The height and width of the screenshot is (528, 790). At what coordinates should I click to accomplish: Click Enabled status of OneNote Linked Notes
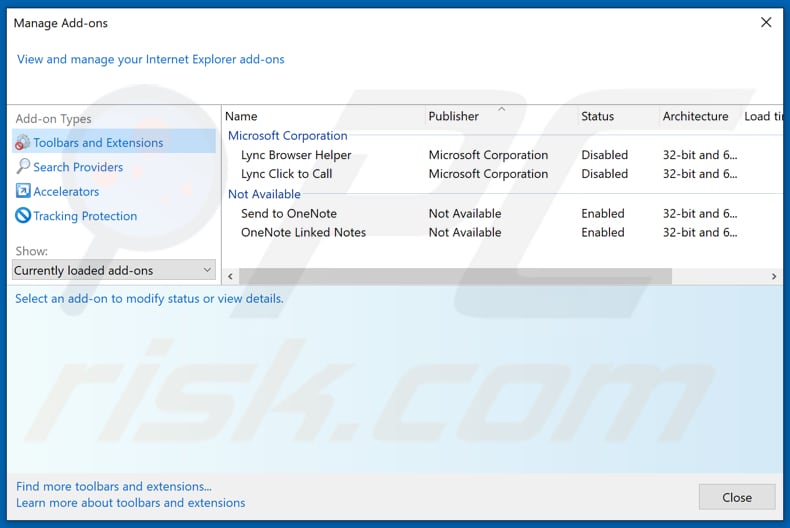603,232
